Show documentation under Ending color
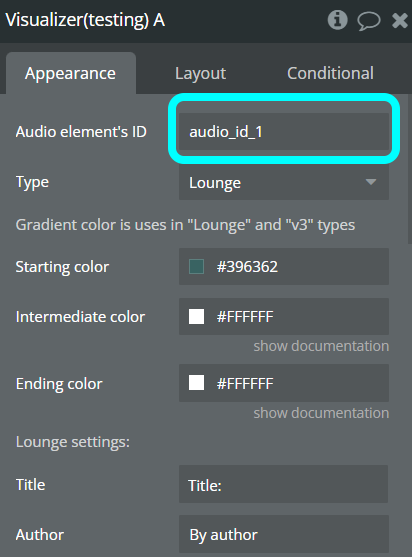This screenshot has width=412, height=557. [x=321, y=413]
